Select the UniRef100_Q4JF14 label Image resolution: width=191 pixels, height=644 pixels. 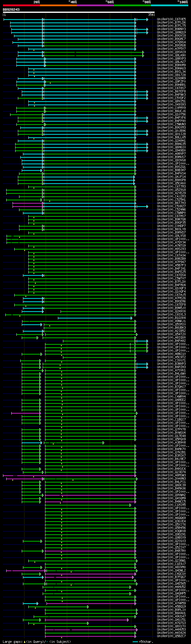point(171,177)
